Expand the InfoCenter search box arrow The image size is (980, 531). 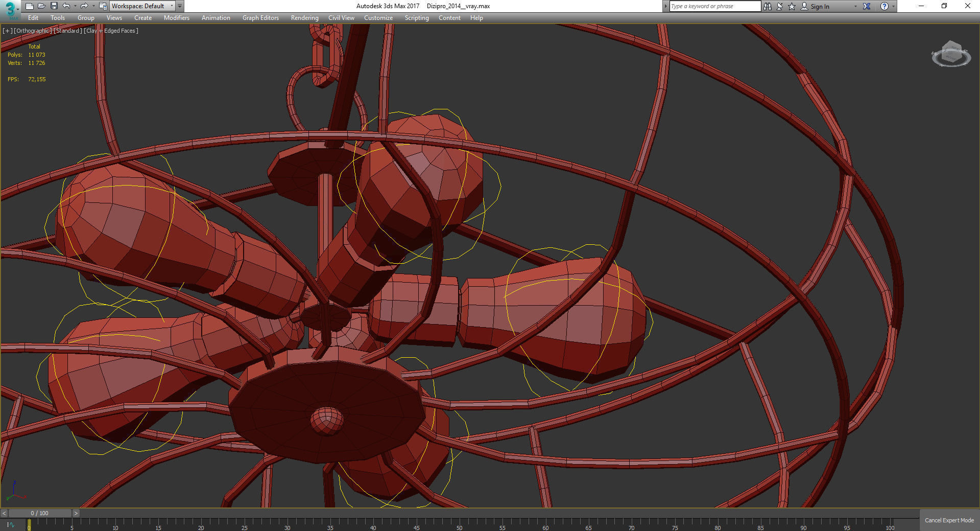tap(665, 6)
